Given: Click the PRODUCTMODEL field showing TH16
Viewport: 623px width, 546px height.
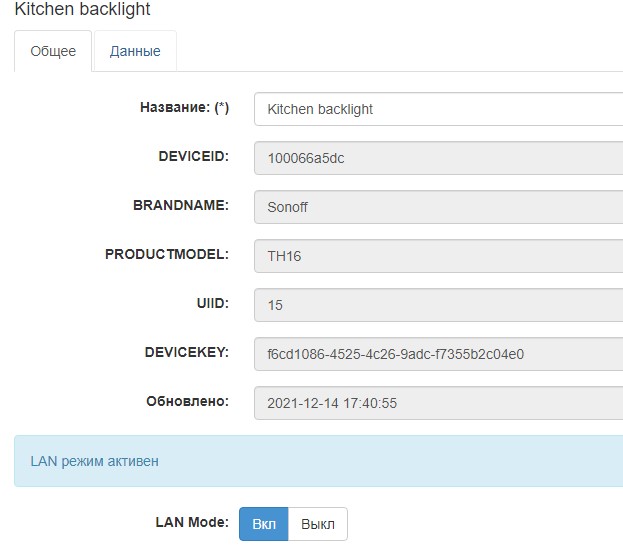Looking at the screenshot, I should (x=438, y=256).
